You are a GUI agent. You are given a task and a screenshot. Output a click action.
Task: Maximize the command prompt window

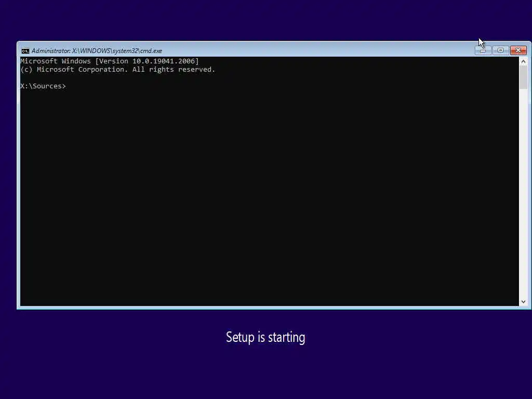click(500, 50)
